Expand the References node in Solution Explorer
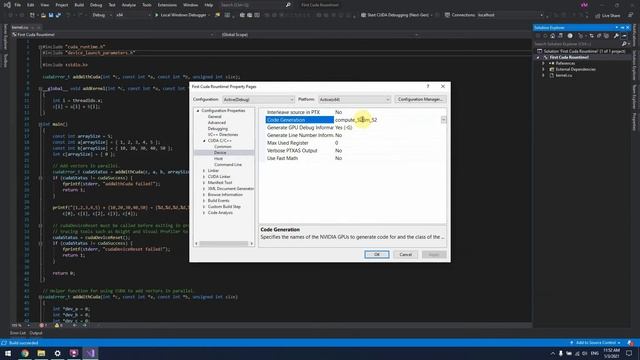The image size is (640, 360). pos(543,63)
